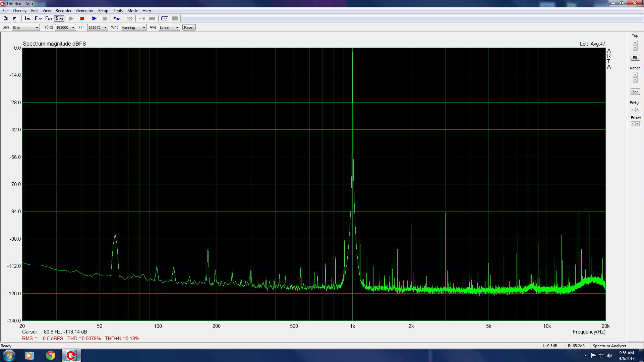Open Google Chrome from taskbar
Image resolution: width=644 pixels, height=362 pixels.
51,355
